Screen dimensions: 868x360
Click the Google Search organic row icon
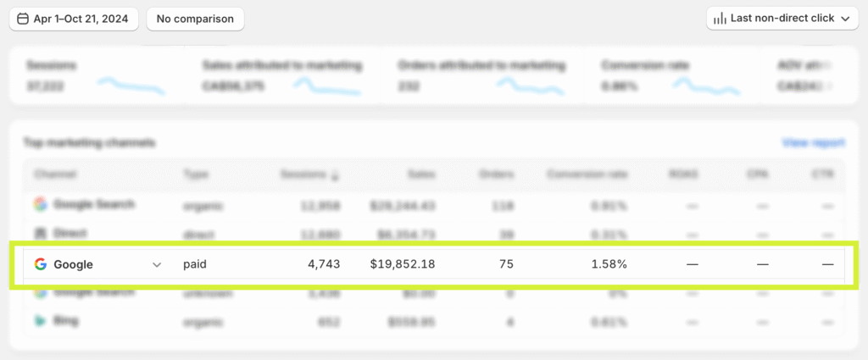[40, 204]
